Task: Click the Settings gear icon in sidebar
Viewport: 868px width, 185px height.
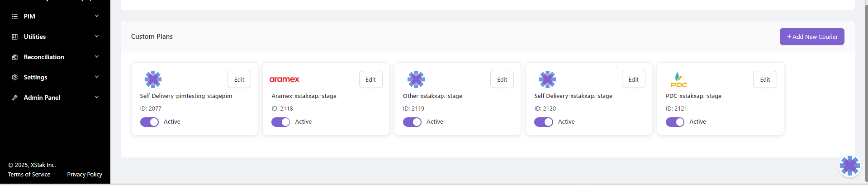Action: (14, 77)
